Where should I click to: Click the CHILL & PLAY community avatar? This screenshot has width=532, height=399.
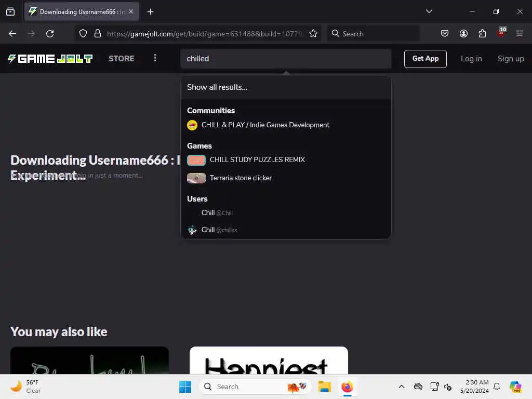[192, 125]
